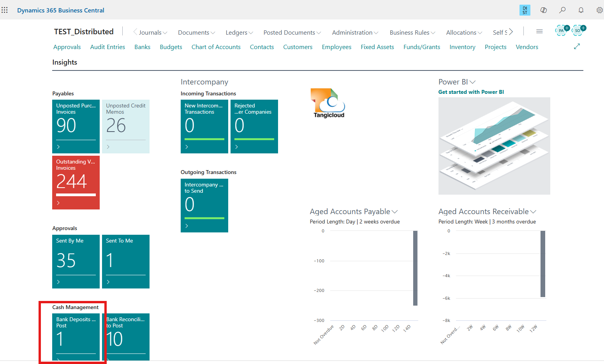Viewport: 604px width, 364px height.
Task: Open Chart of Accounts
Action: pos(216,47)
